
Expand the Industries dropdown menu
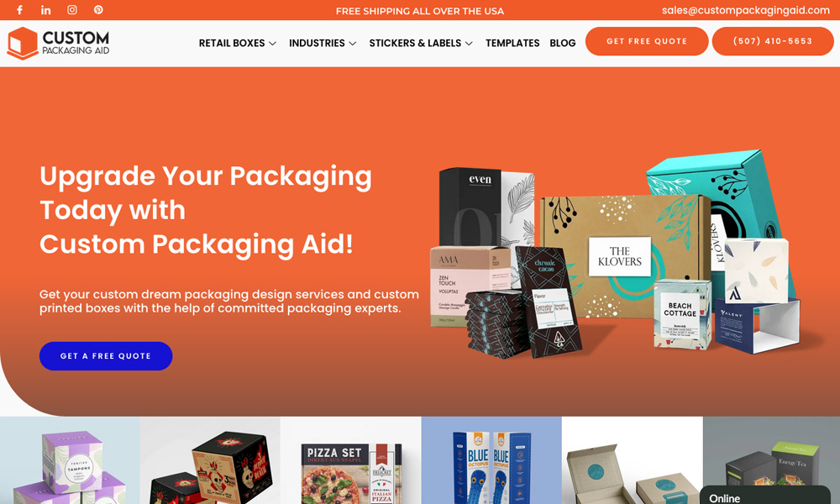[x=323, y=43]
